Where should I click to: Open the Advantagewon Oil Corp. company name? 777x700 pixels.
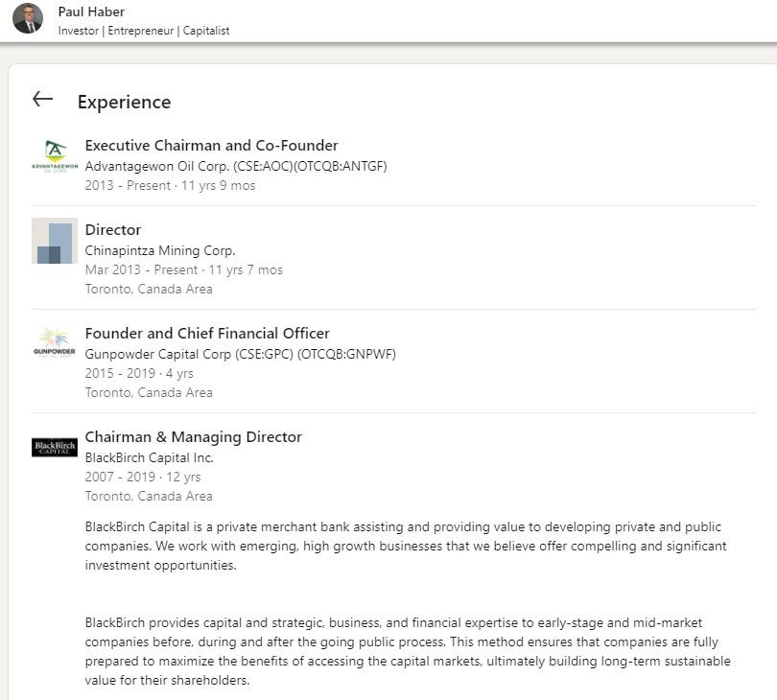click(236, 166)
